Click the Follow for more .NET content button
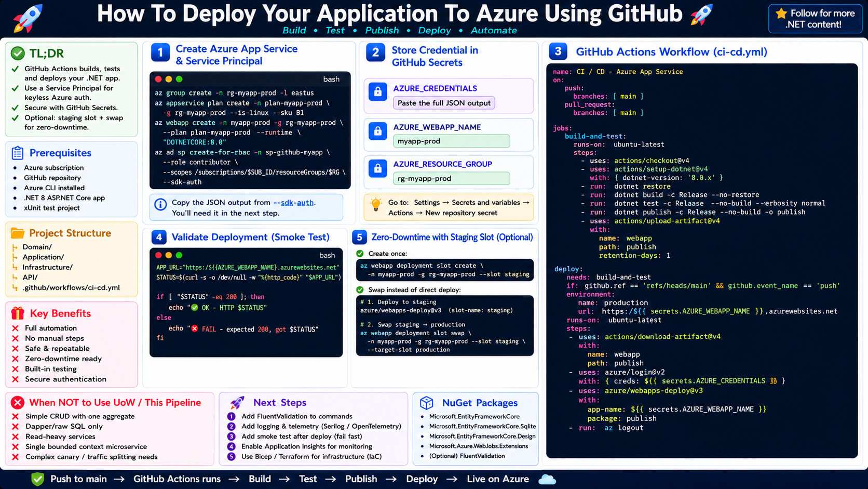 coord(815,19)
